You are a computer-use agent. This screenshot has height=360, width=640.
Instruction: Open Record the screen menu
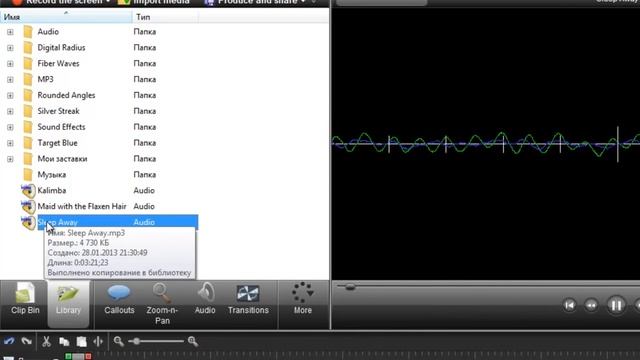pyautogui.click(x=61, y=2)
